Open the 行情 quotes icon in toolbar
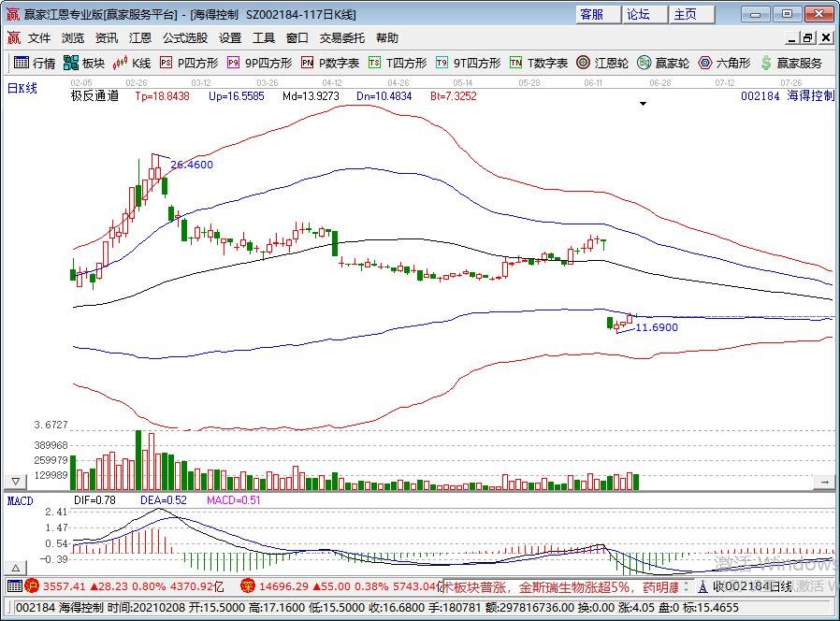This screenshot has width=840, height=621. (x=22, y=63)
